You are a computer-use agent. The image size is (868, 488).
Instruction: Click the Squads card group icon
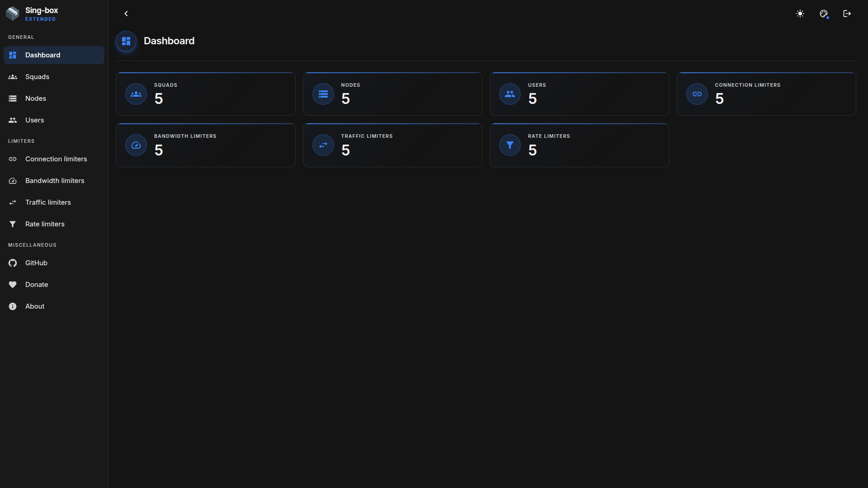[136, 94]
